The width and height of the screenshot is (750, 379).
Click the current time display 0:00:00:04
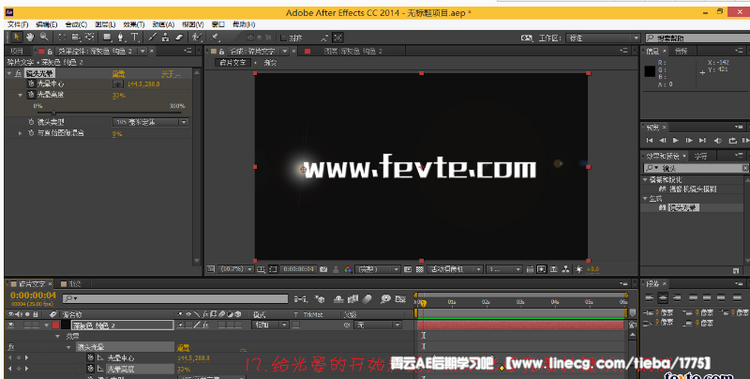[x=33, y=295]
